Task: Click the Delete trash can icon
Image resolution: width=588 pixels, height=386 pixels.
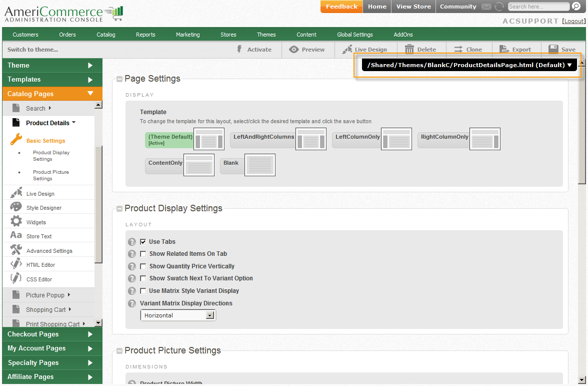Action: [409, 49]
